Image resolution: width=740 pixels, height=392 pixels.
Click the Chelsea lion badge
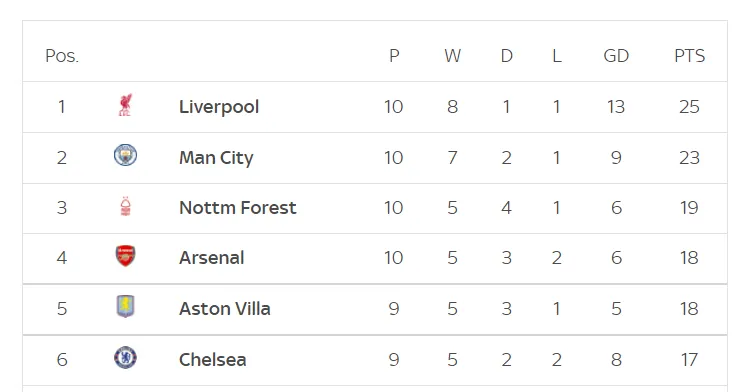pyautogui.click(x=126, y=358)
